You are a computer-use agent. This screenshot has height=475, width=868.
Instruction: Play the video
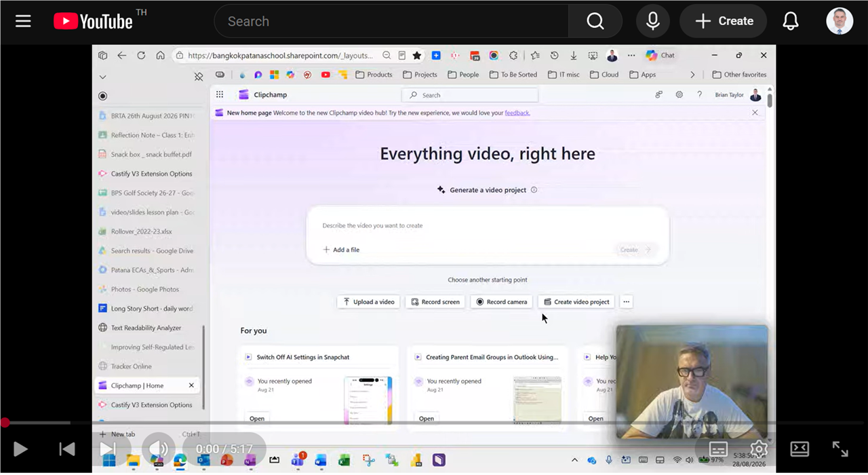[x=20, y=449]
